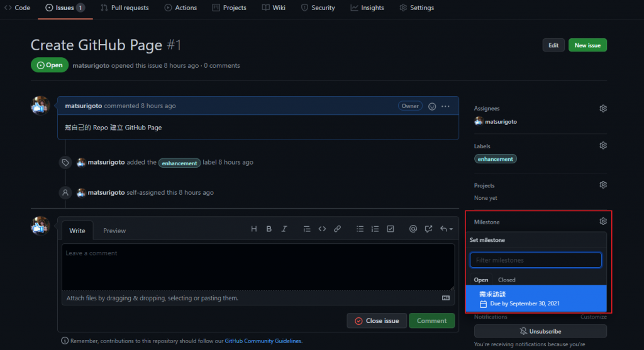Choose milestone due September 30, 2021

tap(536, 298)
